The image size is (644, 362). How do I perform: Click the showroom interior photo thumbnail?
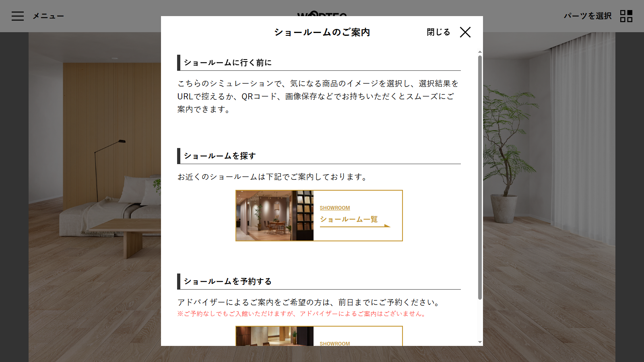pyautogui.click(x=275, y=216)
